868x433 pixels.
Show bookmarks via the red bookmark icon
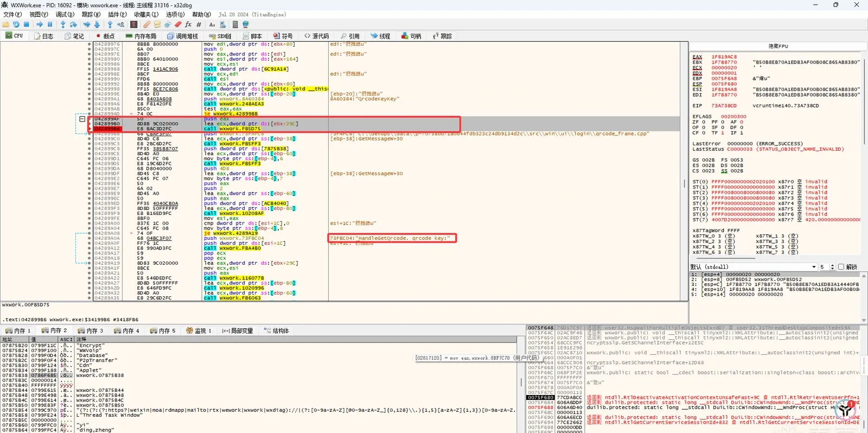[x=178, y=24]
